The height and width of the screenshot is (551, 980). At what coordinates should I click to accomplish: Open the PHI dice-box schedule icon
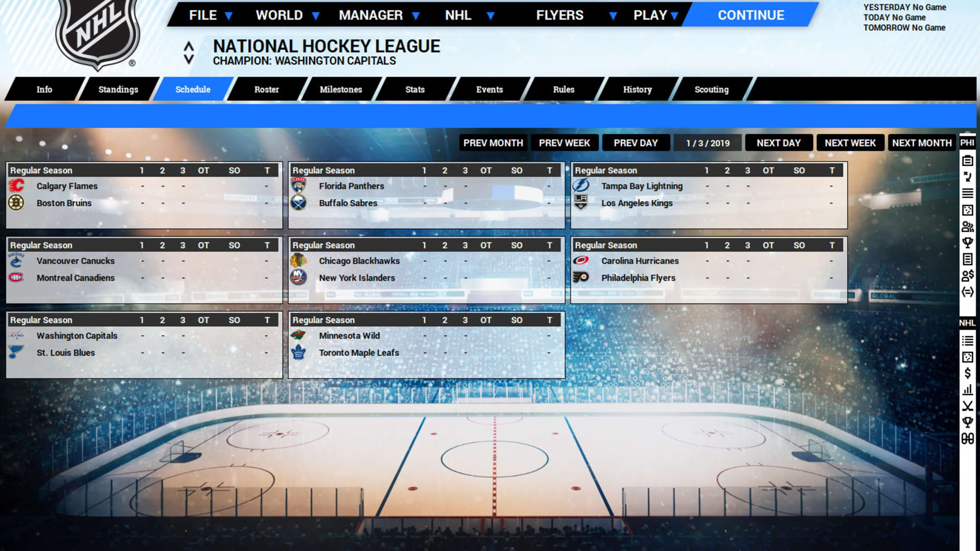(967, 210)
